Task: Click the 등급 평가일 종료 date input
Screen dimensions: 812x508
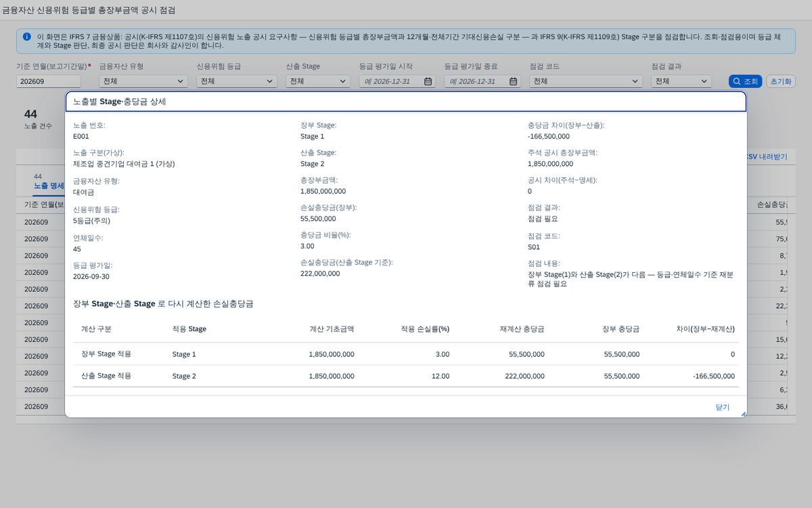Action: click(x=476, y=81)
